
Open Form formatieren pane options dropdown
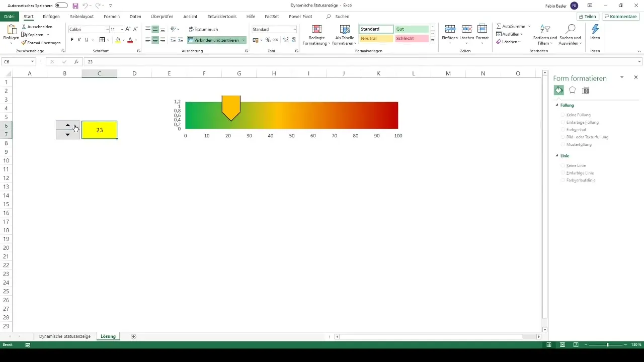click(622, 77)
